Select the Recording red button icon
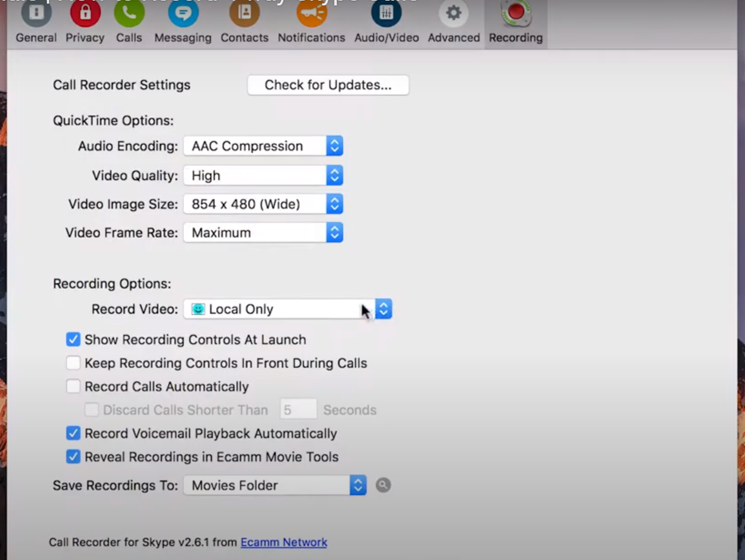The height and width of the screenshot is (560, 745). pyautogui.click(x=516, y=12)
